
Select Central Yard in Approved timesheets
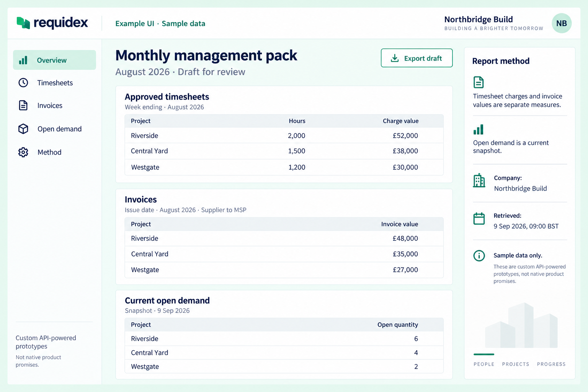[x=284, y=151]
